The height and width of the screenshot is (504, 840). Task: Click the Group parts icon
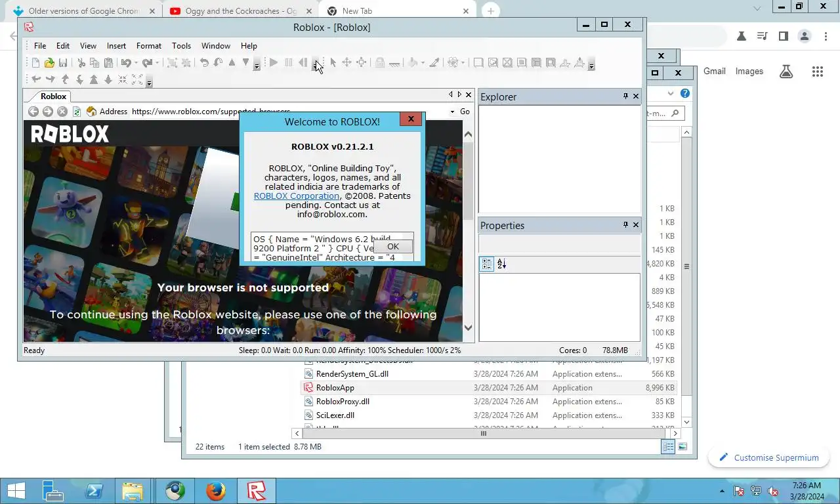pyautogui.click(x=172, y=63)
